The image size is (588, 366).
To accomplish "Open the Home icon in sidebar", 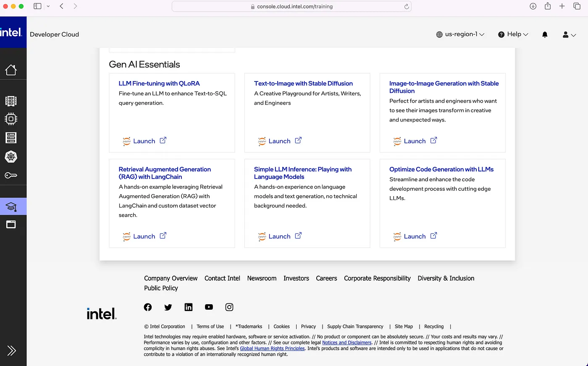I will point(11,70).
